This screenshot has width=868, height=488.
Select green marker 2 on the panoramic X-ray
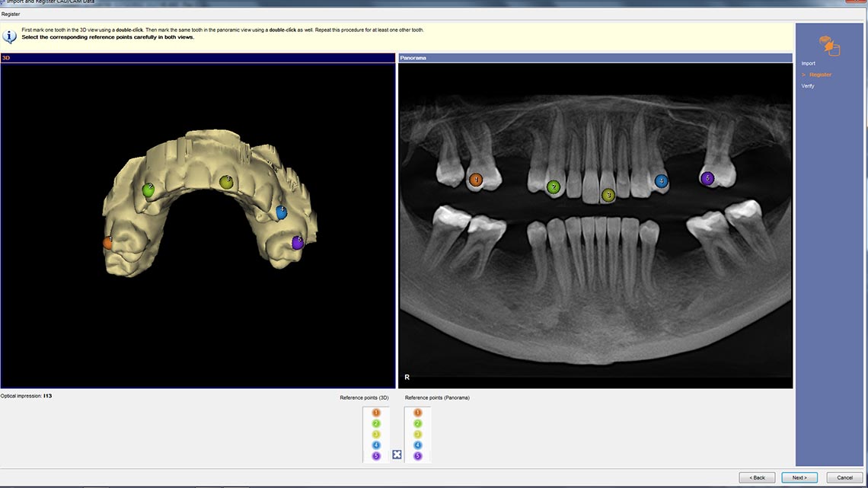[x=553, y=187]
